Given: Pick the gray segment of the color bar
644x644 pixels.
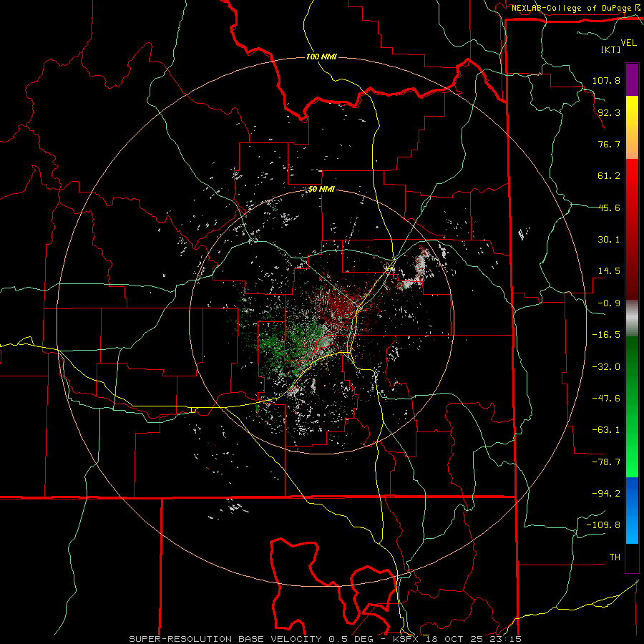Looking at the screenshot, I should pyautogui.click(x=632, y=318).
